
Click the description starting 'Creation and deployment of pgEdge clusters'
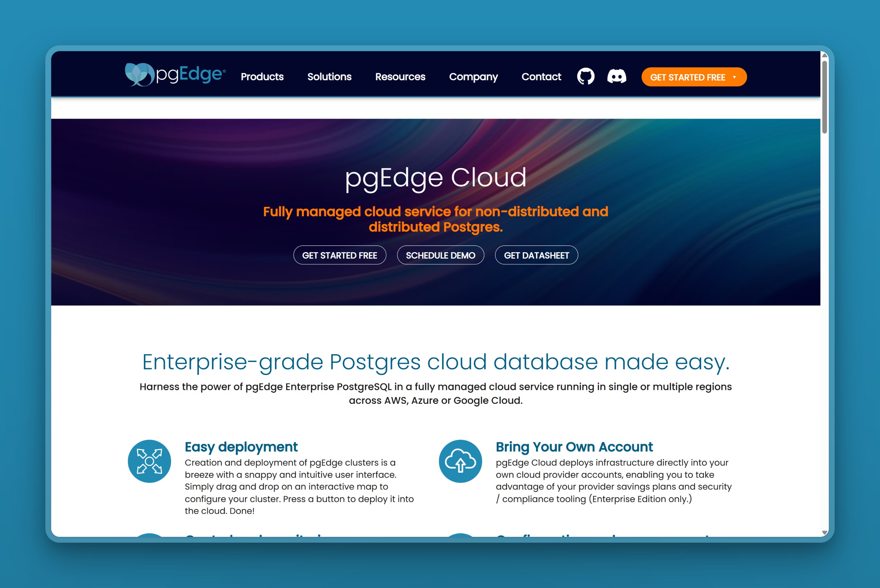point(299,487)
